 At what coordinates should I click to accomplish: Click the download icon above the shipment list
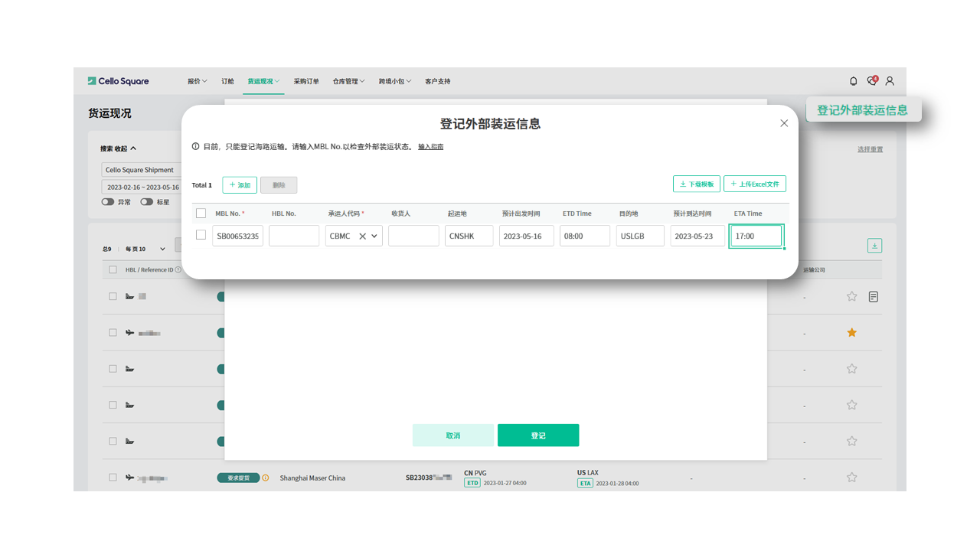coord(874,246)
